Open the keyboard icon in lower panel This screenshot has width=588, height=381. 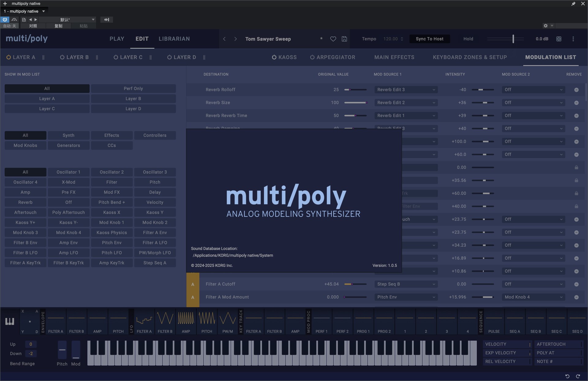[x=10, y=321]
